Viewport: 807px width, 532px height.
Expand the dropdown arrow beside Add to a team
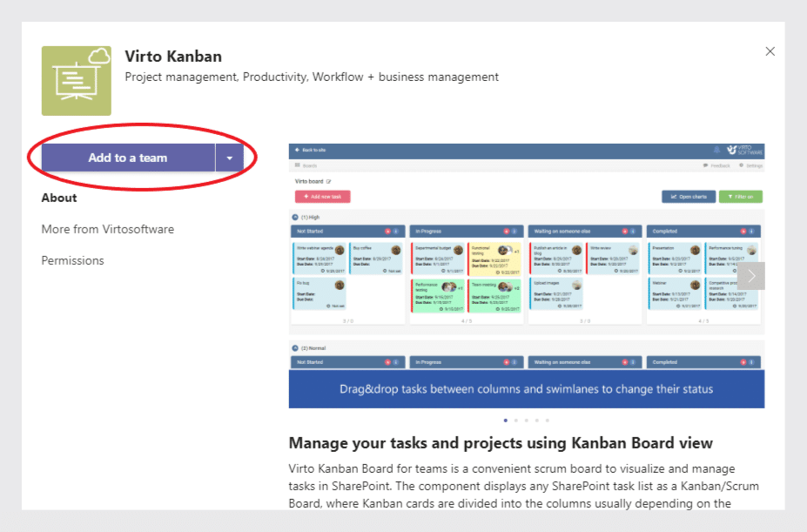pyautogui.click(x=230, y=158)
